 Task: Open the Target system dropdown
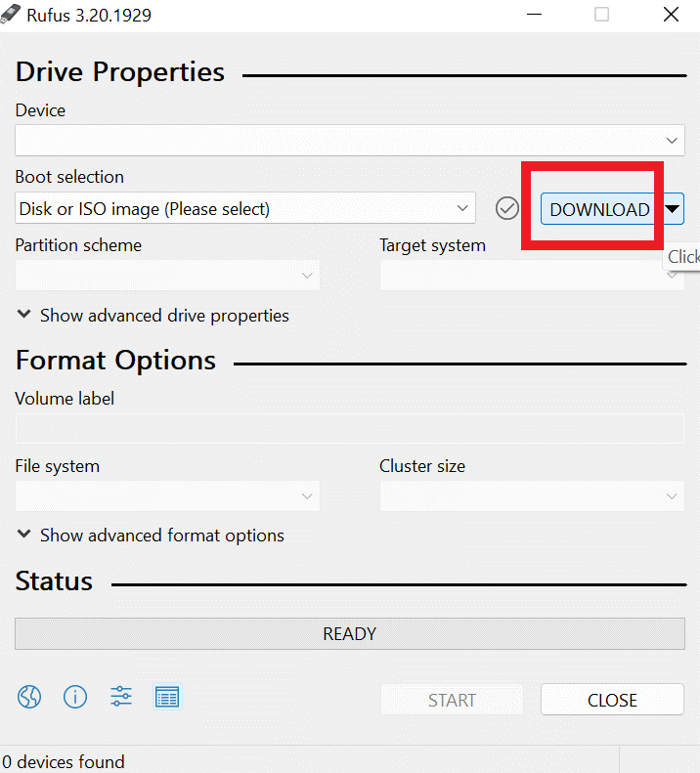[532, 275]
